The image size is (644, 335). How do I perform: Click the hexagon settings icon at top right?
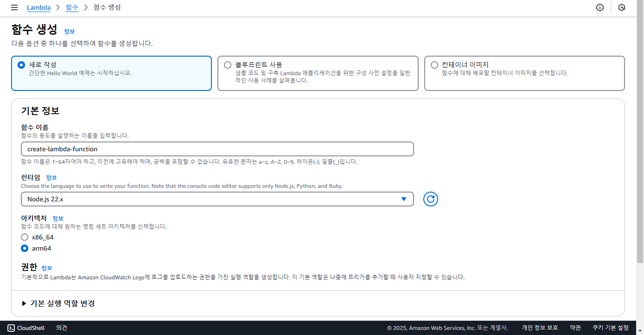pos(622,7)
